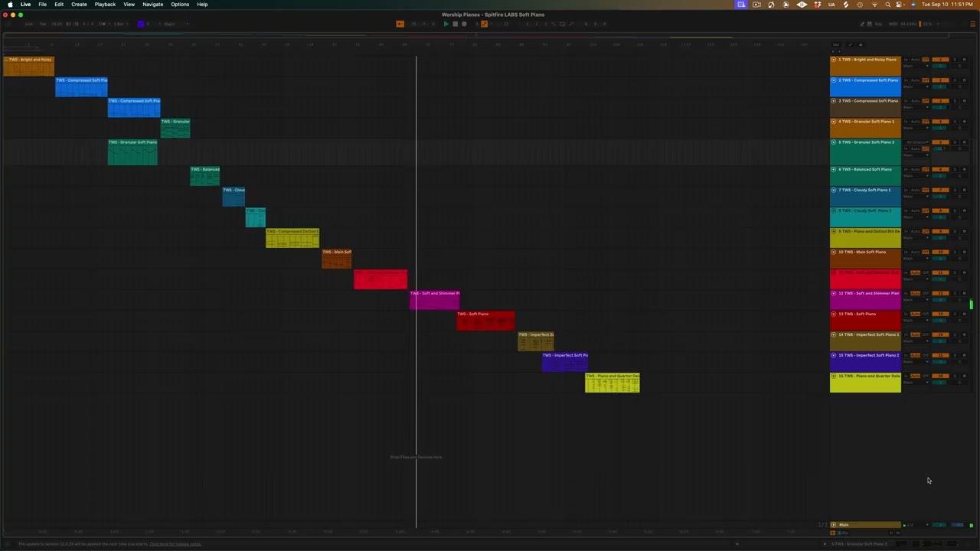Click the update notice release notes link
The width and height of the screenshot is (980, 551).
[175, 544]
